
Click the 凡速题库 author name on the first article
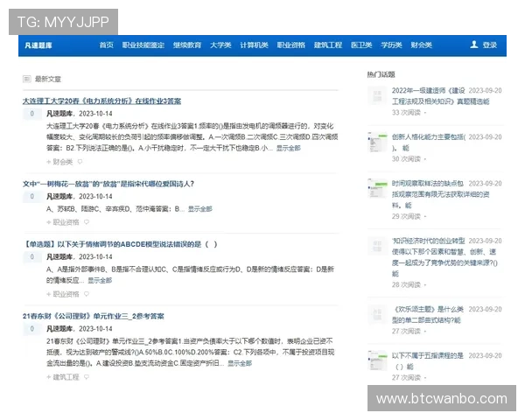click(x=59, y=114)
